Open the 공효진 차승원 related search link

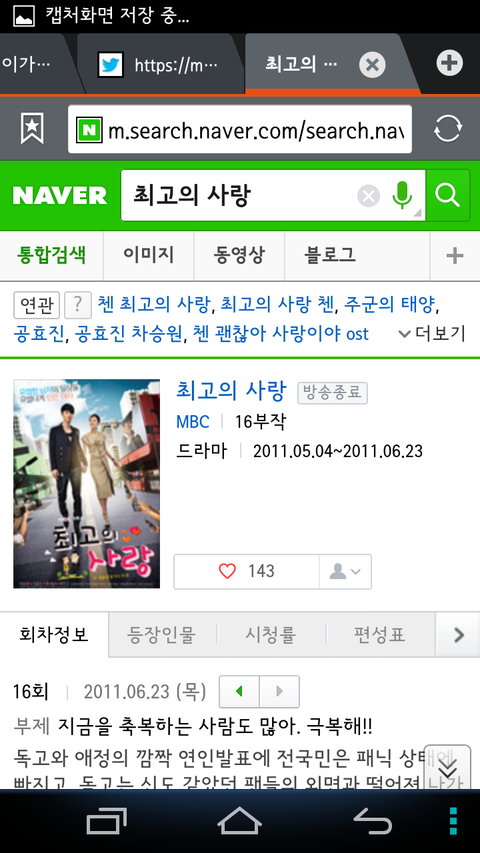pos(128,333)
